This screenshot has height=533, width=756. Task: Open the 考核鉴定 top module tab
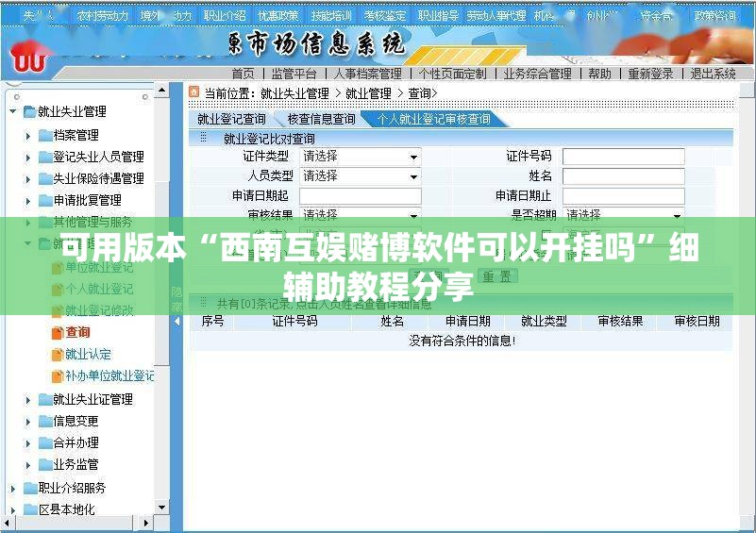(x=385, y=15)
